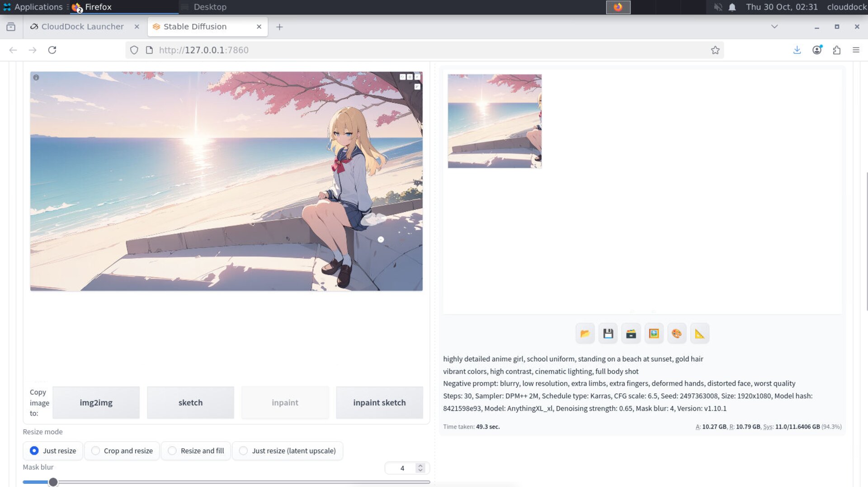Select Just resize (latent upscale) mode

click(x=243, y=451)
